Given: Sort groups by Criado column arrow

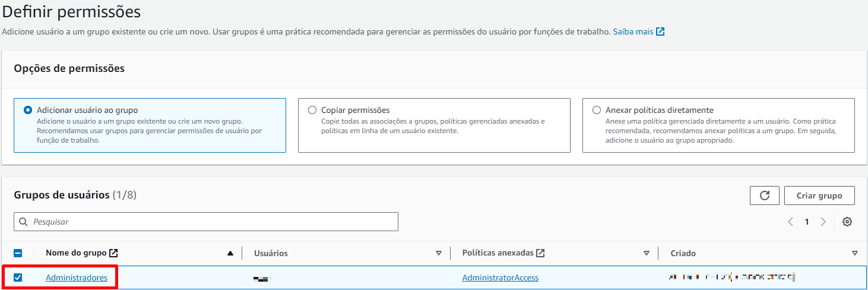Looking at the screenshot, I should (855, 253).
